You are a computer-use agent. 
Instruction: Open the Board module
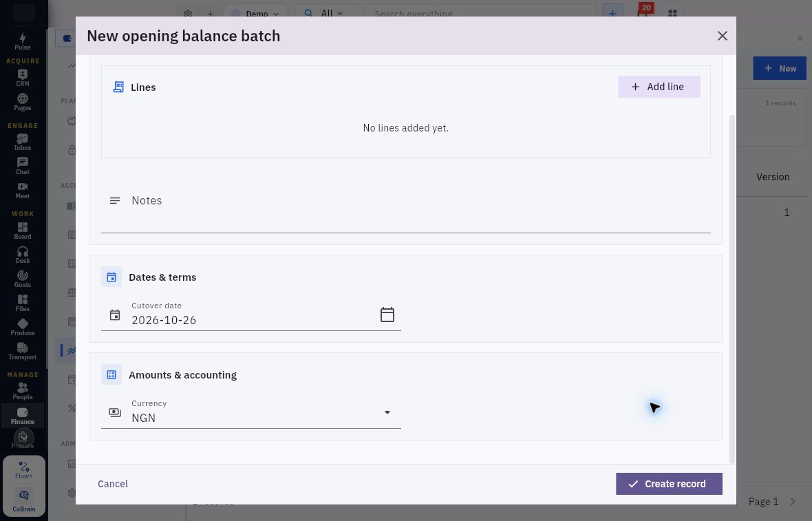pyautogui.click(x=22, y=231)
